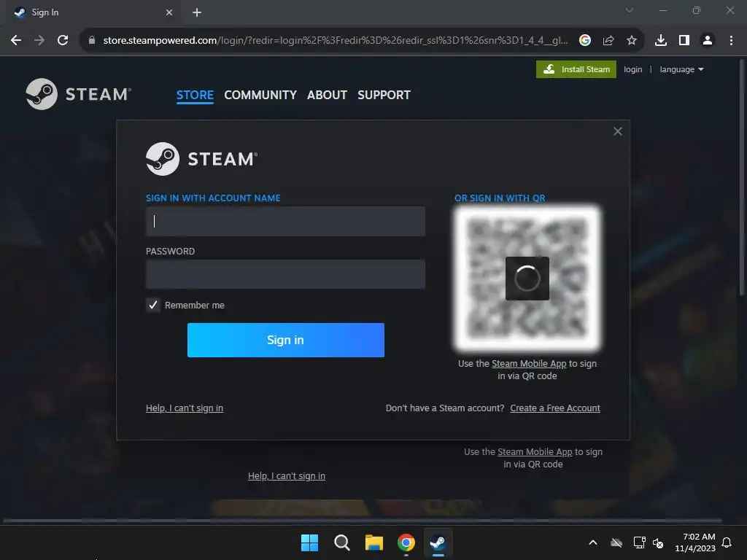Open the language dropdown
The image size is (747, 560).
[681, 69]
